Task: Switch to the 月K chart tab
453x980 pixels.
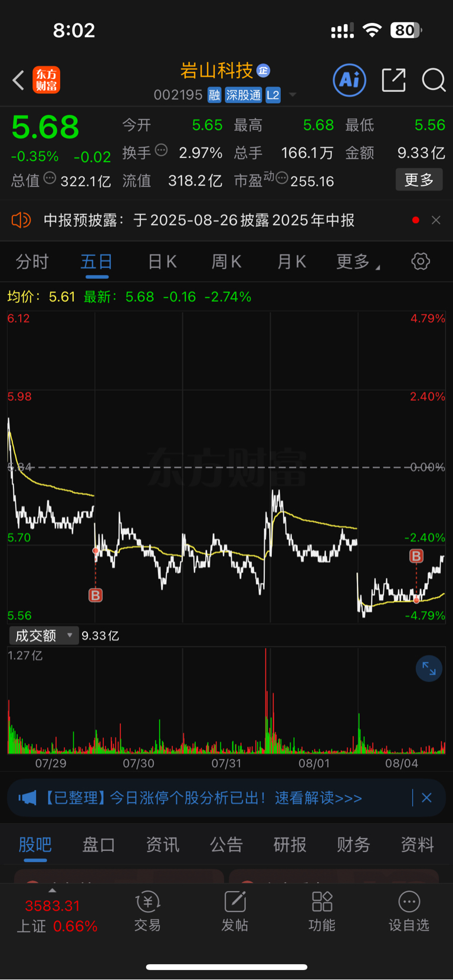Action: (291, 262)
